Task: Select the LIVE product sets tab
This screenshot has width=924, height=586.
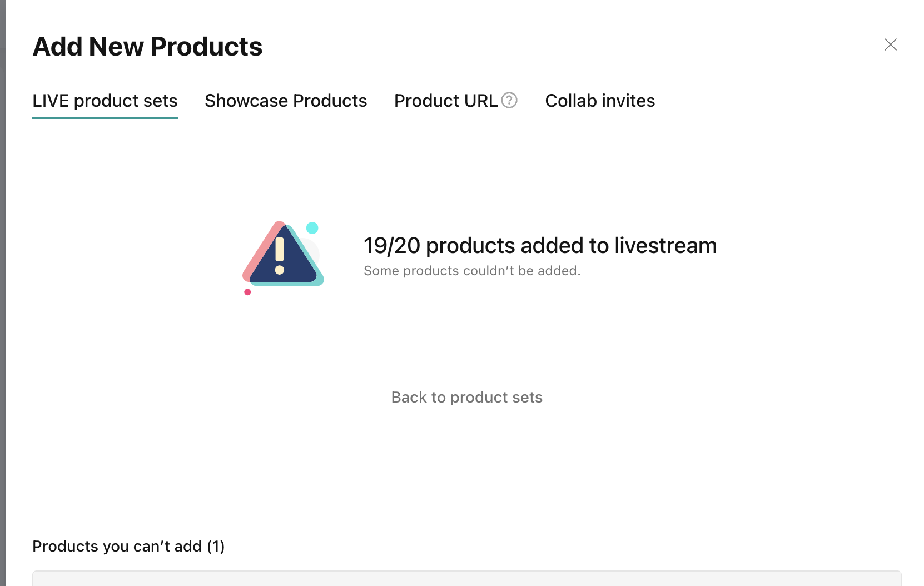Action: 105,101
